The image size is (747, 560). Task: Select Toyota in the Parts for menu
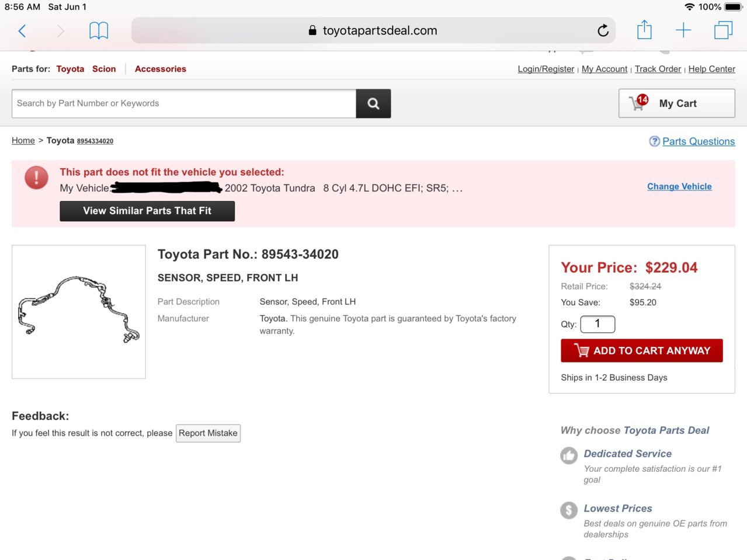coord(70,69)
